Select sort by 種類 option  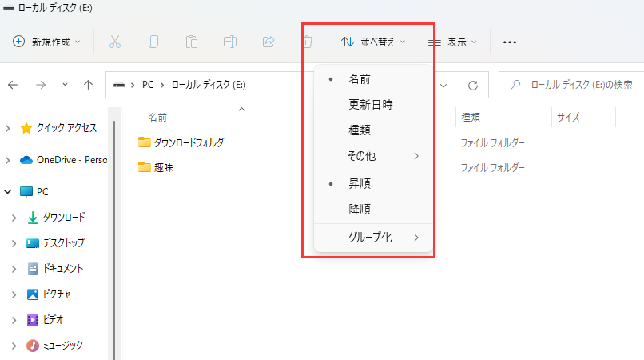point(373,130)
